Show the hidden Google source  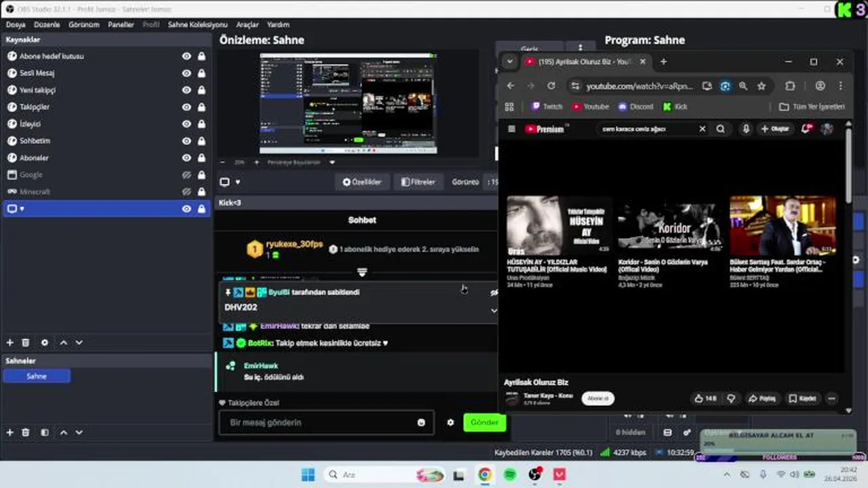pos(186,175)
